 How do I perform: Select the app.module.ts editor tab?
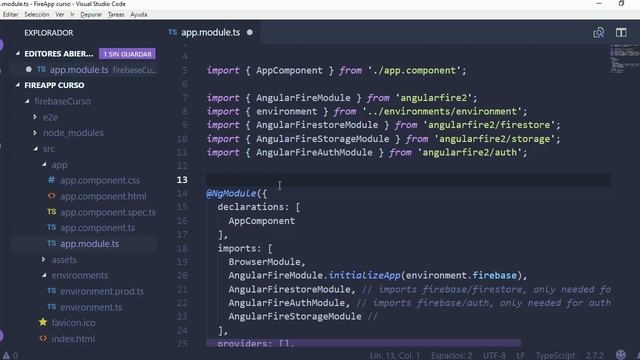tap(211, 32)
